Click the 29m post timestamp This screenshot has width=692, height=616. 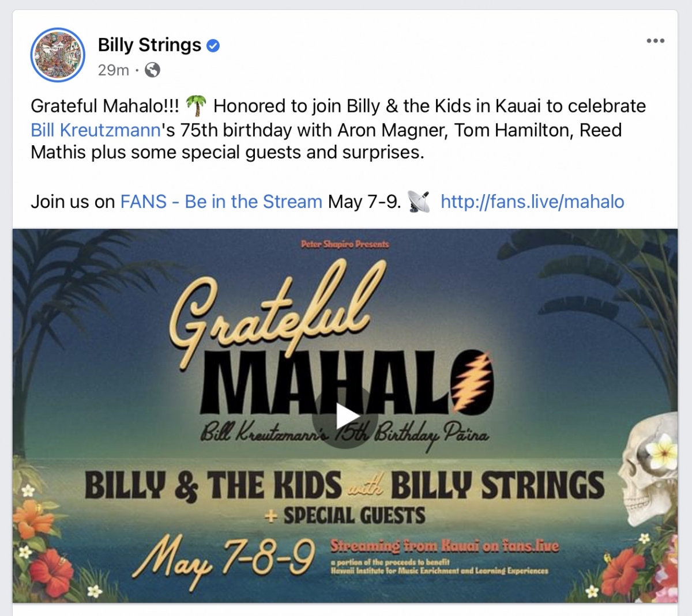[x=113, y=70]
